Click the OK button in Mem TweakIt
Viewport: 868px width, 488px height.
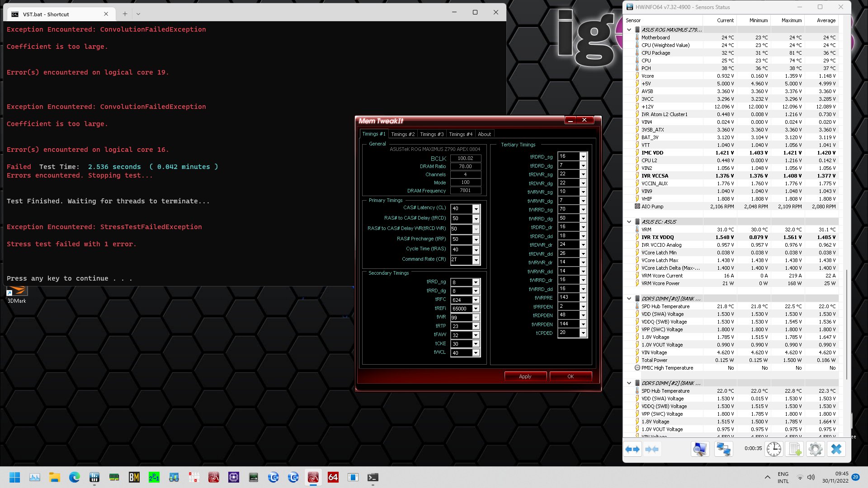571,376
